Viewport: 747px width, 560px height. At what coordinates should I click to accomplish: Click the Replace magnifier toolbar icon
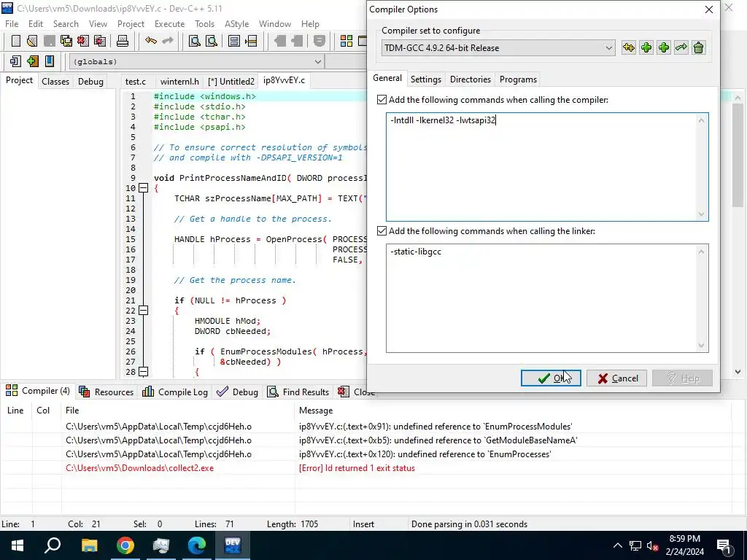[211, 42]
